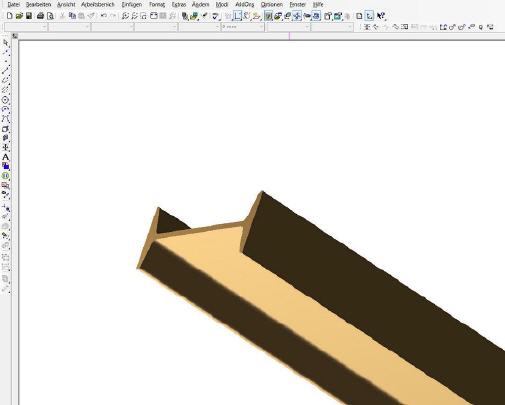This screenshot has width=505, height=405.
Task: Expand the second property dropdown in toolbar
Action: tap(69, 27)
